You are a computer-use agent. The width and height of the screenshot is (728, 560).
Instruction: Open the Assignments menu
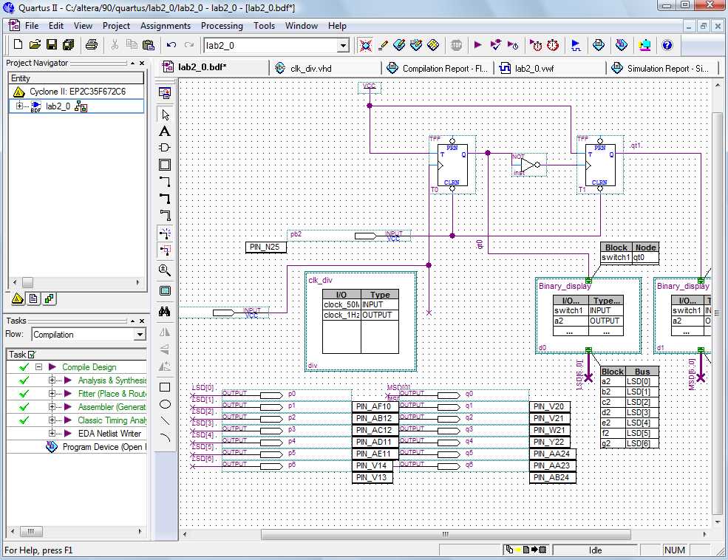tap(166, 26)
